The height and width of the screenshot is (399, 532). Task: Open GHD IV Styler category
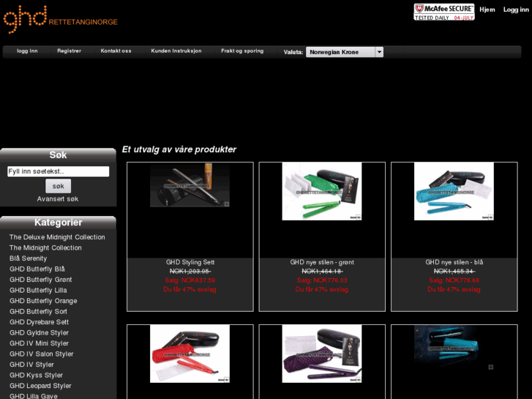(31, 365)
